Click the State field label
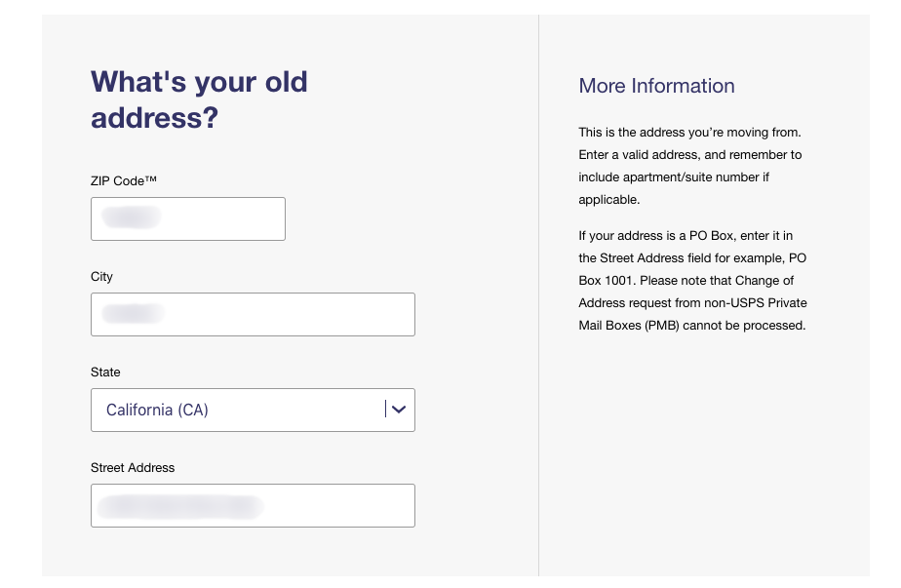901x588 pixels. point(105,372)
